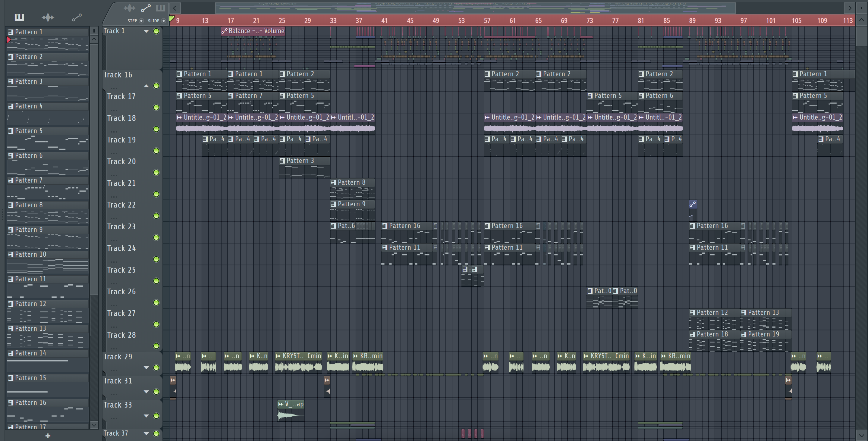Click the Pattern 16 icon in the picker

11,402
